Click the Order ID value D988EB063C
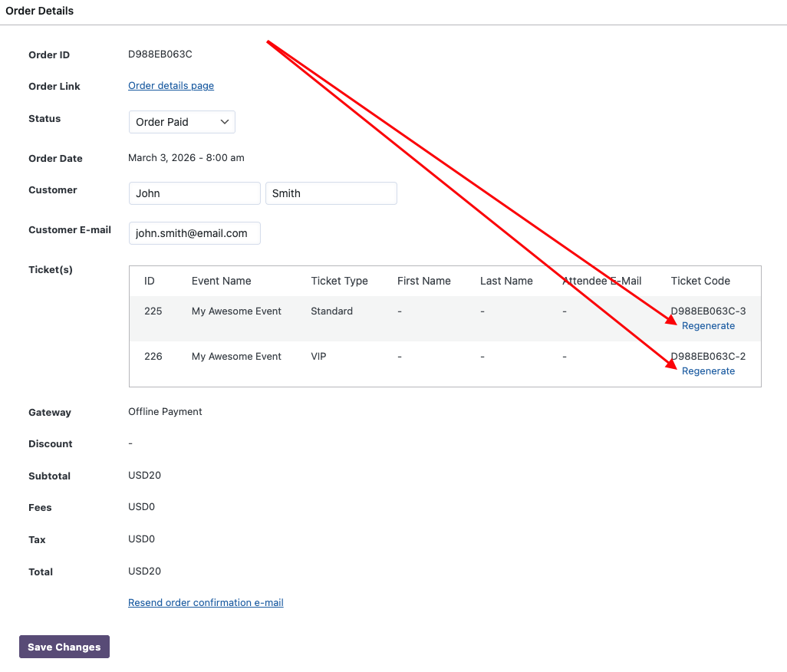 point(160,54)
